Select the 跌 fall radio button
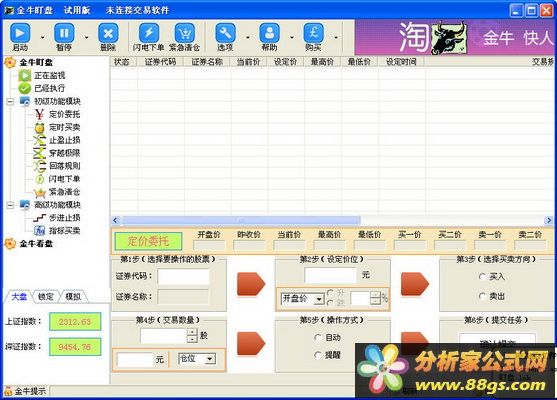Viewport: 557px width, 400px height. point(330,303)
